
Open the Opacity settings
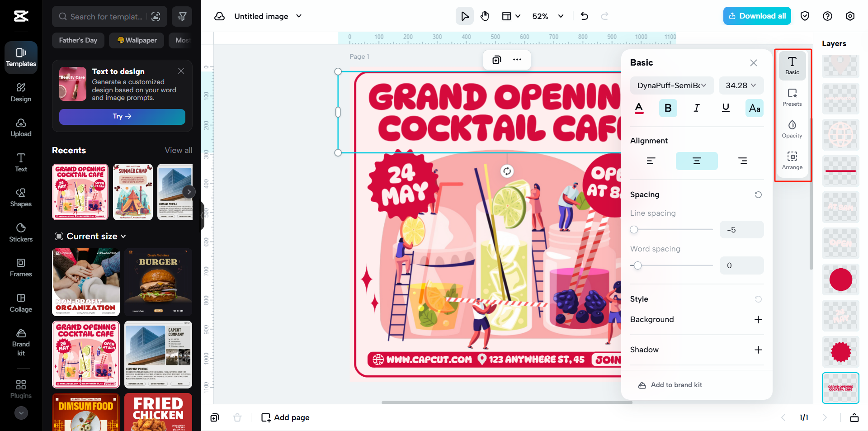(x=792, y=128)
